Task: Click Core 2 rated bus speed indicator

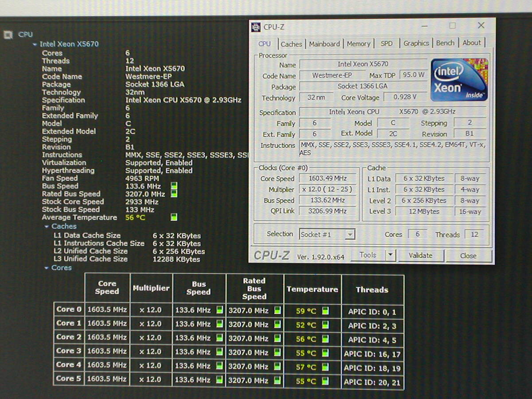Action: [x=278, y=338]
